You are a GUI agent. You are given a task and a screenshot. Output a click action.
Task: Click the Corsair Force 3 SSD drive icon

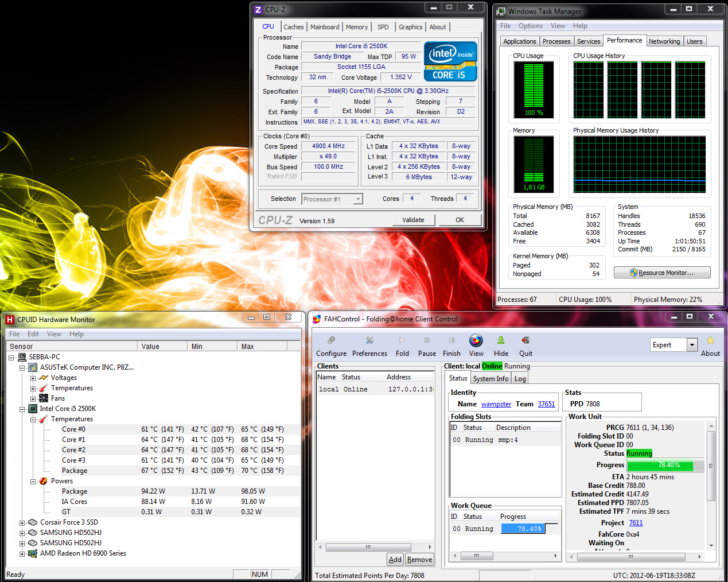(x=33, y=522)
